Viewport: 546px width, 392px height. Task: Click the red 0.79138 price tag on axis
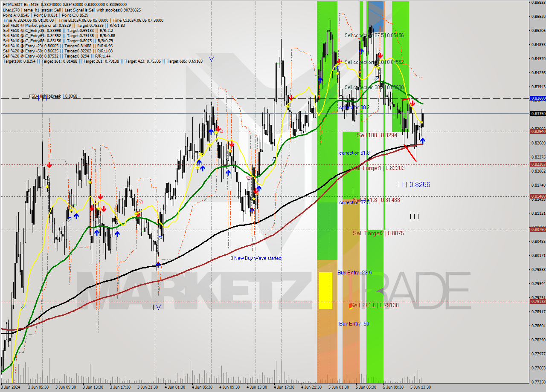click(x=537, y=301)
